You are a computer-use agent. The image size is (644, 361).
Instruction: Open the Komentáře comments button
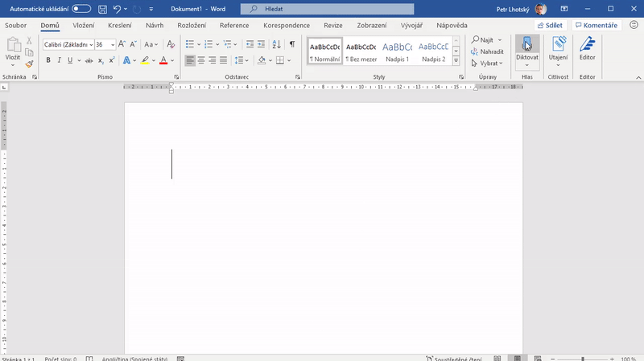(597, 25)
